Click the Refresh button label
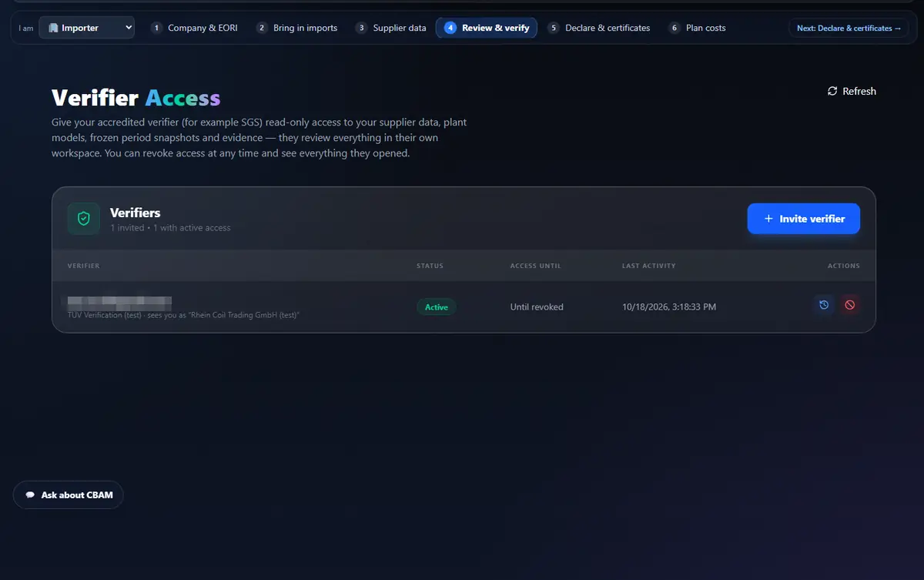This screenshot has width=924, height=580. 859,91
